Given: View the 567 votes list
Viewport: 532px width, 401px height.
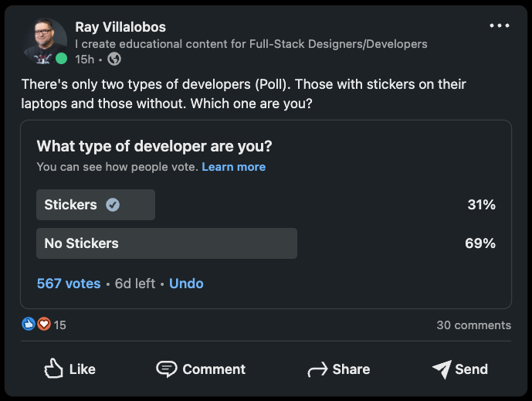Looking at the screenshot, I should pyautogui.click(x=69, y=284).
